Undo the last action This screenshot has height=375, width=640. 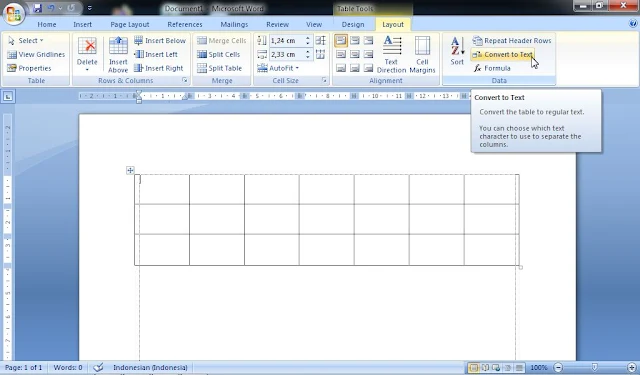[x=51, y=8]
